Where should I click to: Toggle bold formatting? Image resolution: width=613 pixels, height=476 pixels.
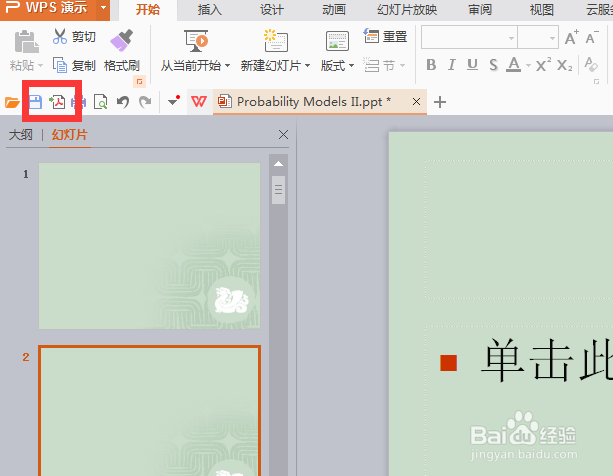tap(431, 65)
